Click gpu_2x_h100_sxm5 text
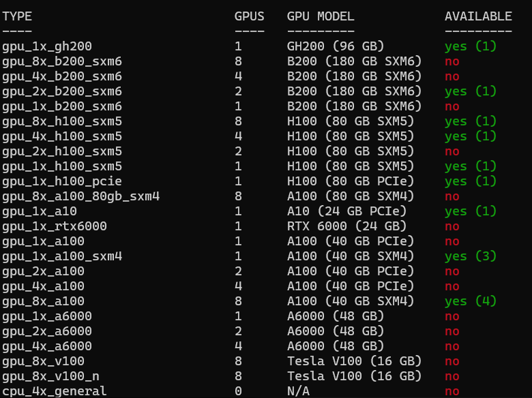This screenshot has height=398, width=532. tap(62, 151)
